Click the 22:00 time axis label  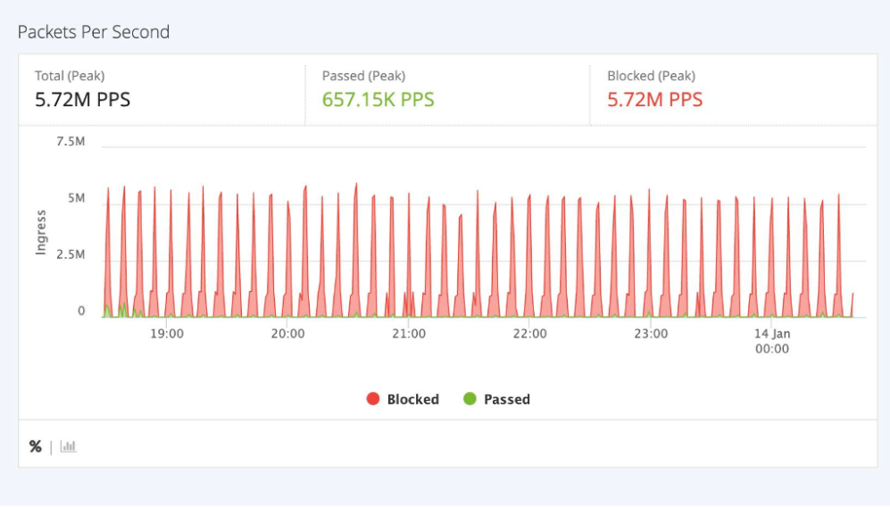(530, 333)
